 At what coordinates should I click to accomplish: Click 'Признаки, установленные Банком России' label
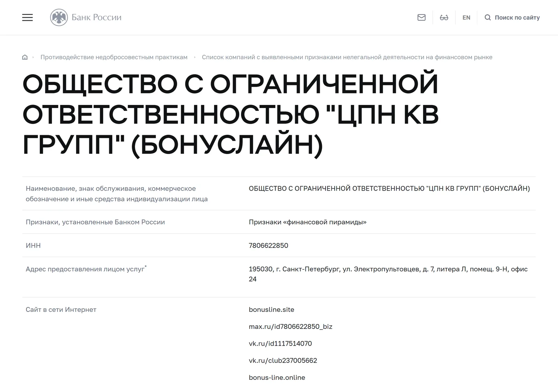(x=95, y=222)
